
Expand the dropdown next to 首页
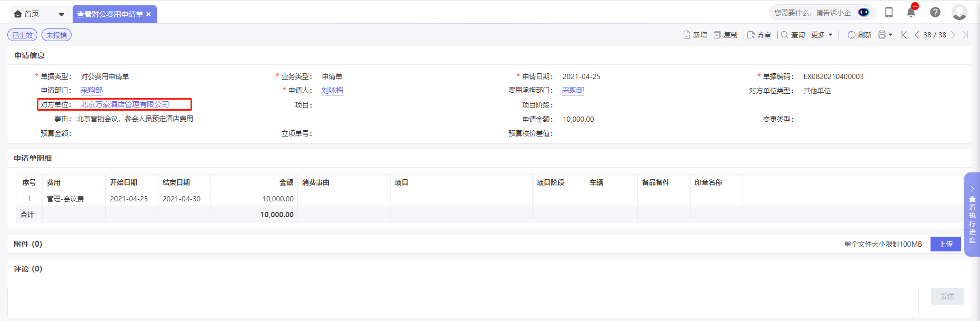(x=61, y=14)
